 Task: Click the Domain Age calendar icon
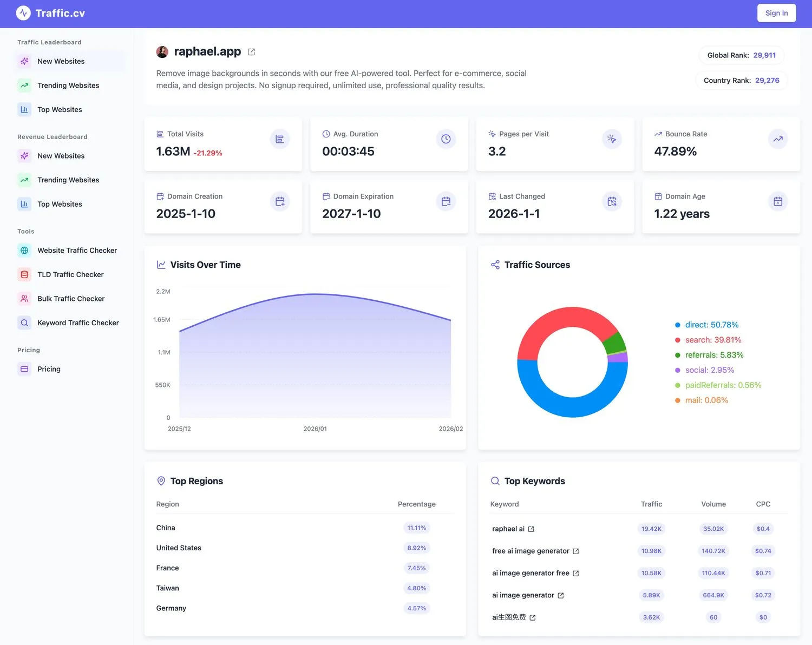[x=778, y=201]
